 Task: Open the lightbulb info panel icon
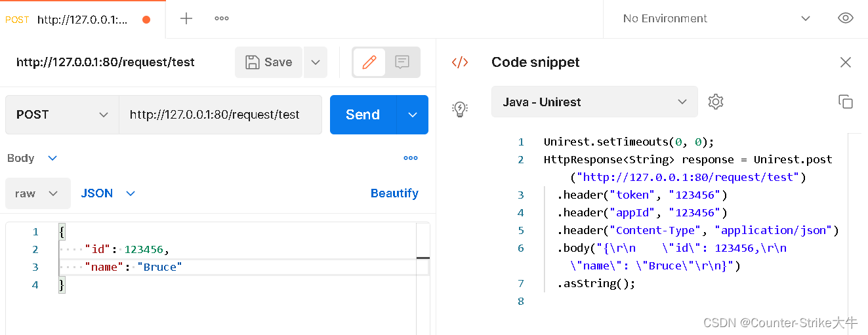pos(460,109)
